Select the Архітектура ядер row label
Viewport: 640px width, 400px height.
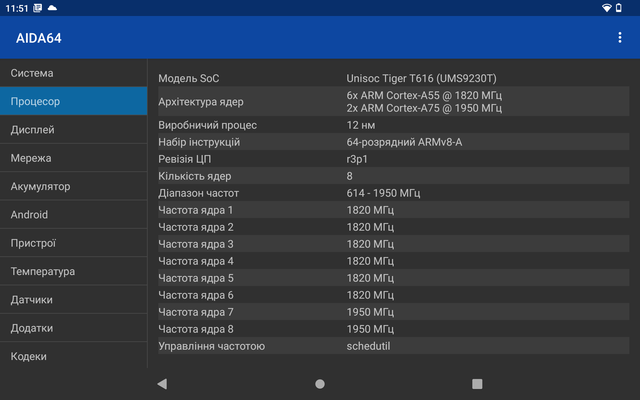[x=201, y=102]
